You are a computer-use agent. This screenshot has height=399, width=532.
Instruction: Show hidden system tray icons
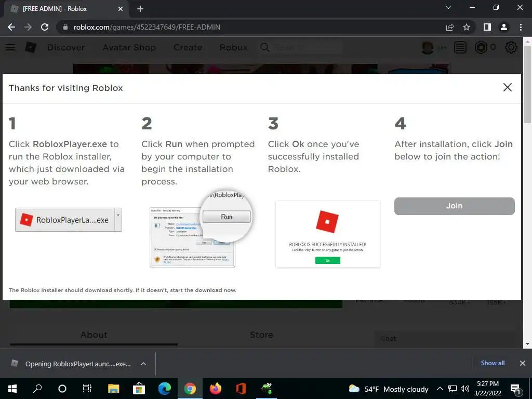[x=440, y=389]
